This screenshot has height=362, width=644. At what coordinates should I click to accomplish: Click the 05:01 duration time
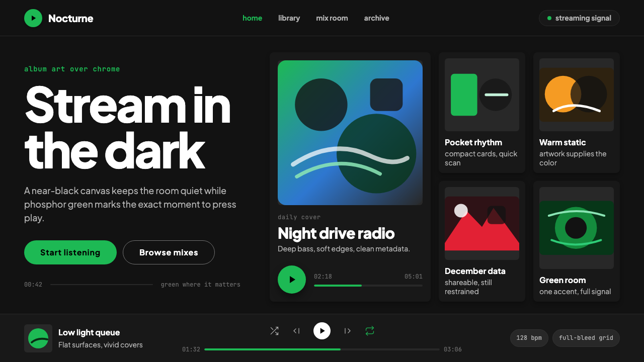tap(414, 277)
